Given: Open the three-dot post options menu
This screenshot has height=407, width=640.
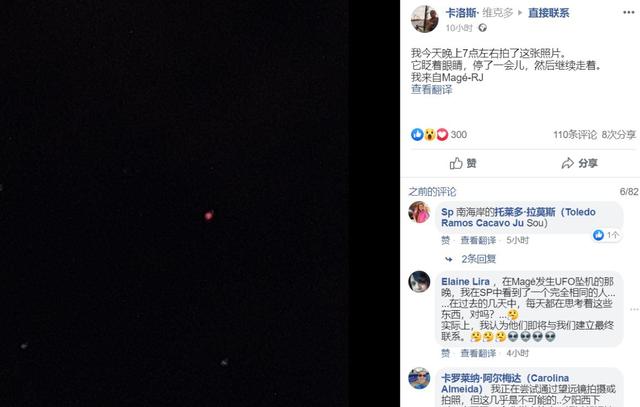Looking at the screenshot, I should coord(629,13).
